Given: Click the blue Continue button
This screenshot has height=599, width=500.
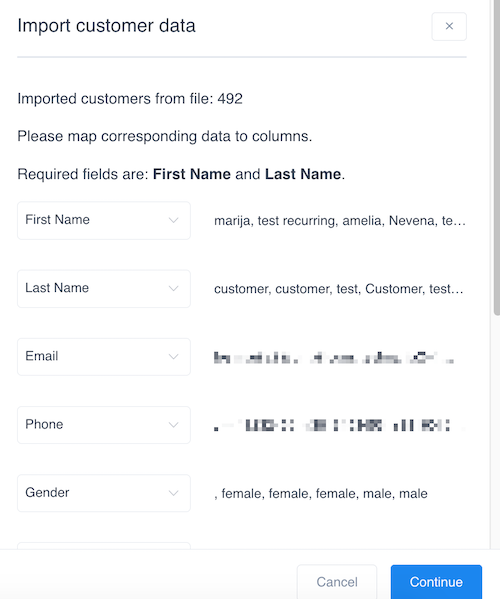Looking at the screenshot, I should (436, 582).
